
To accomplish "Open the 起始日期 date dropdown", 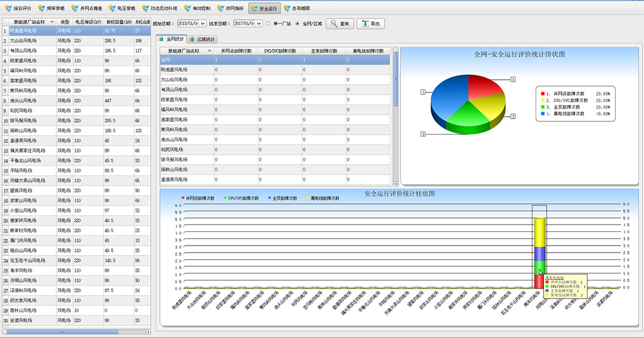I will tap(202, 24).
